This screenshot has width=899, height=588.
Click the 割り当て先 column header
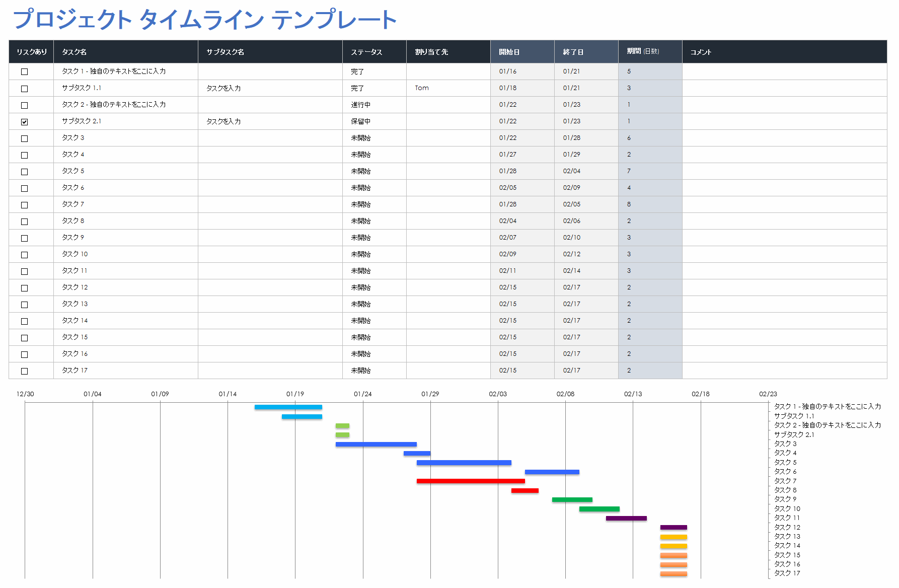click(x=448, y=52)
